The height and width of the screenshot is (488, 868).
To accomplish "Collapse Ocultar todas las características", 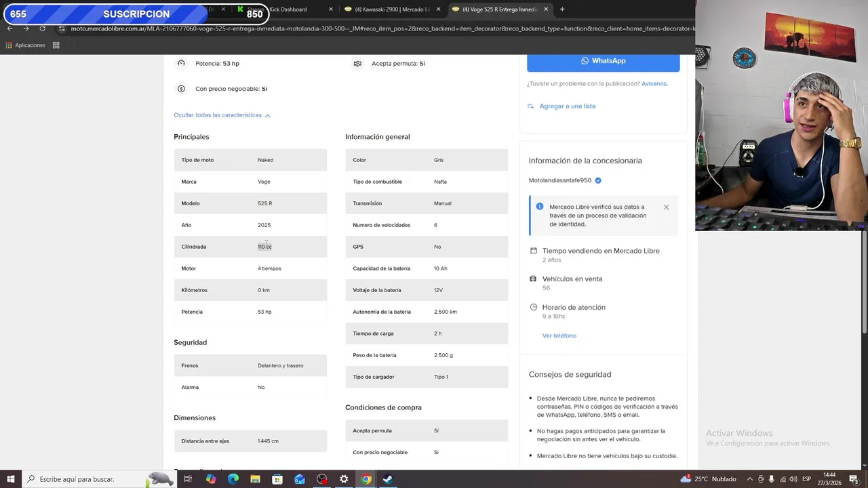I will click(x=222, y=115).
